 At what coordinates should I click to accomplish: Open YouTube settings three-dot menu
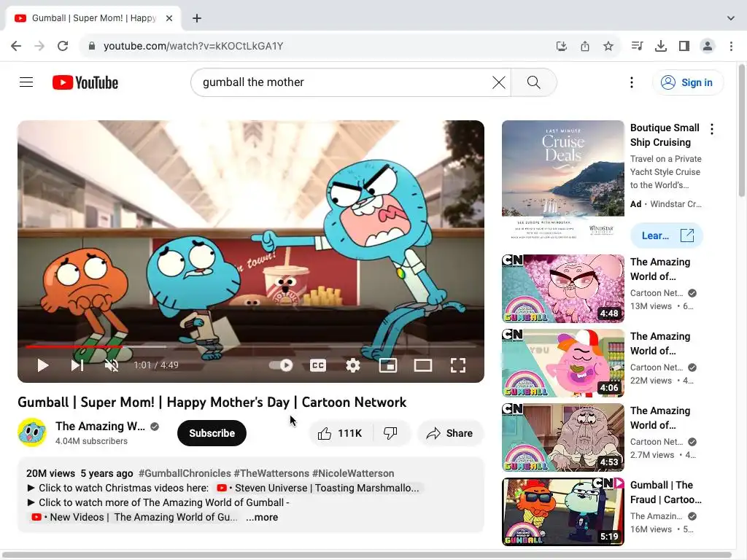(x=632, y=82)
